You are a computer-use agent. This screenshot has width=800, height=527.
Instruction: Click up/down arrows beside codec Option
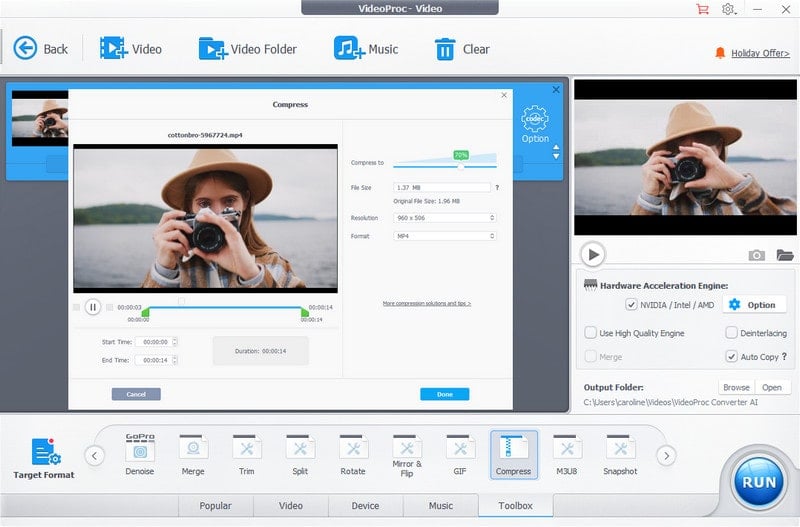(x=556, y=152)
